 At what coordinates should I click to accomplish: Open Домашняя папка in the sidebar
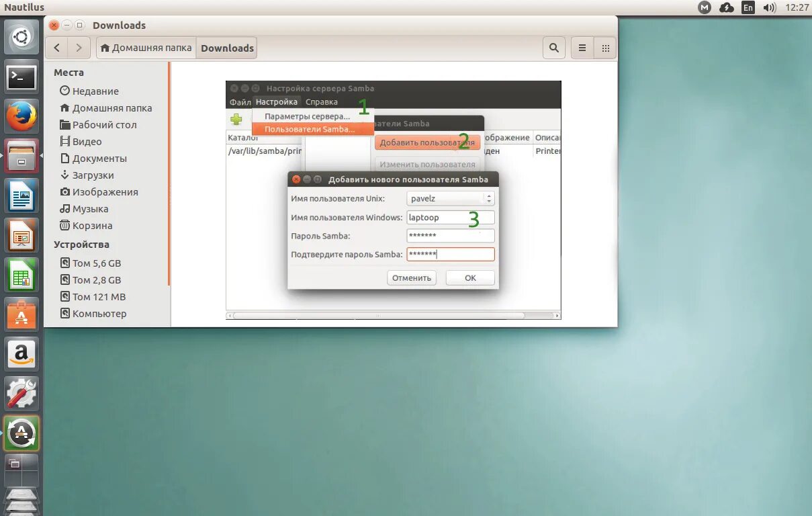pyautogui.click(x=105, y=107)
